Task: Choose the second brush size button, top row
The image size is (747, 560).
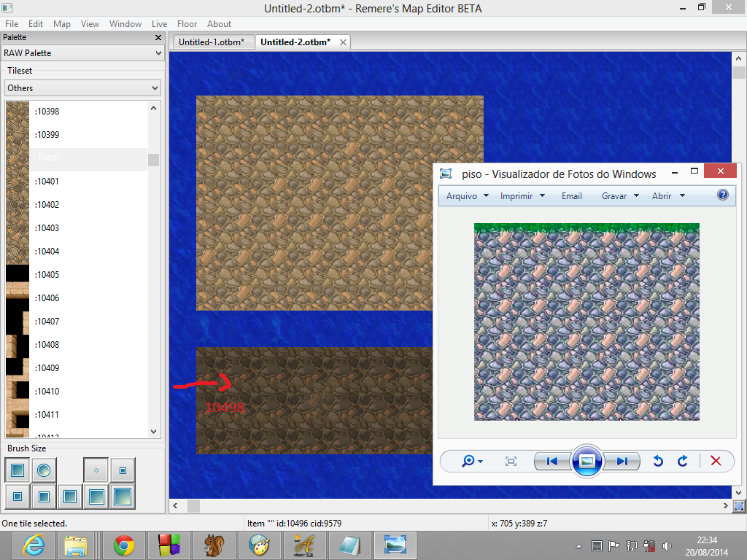Action: pos(123,470)
